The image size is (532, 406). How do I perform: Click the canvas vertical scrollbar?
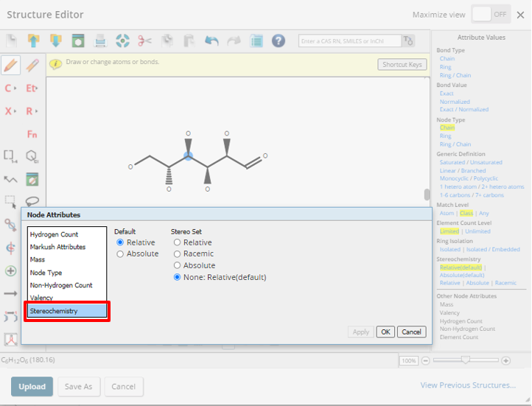pyautogui.click(x=427, y=195)
